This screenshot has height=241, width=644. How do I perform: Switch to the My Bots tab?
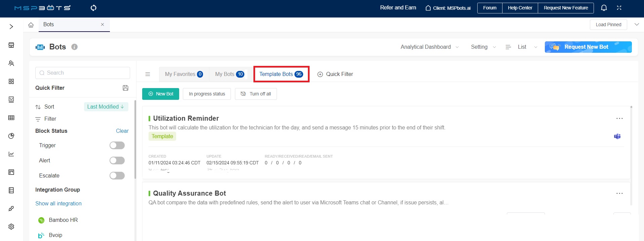pyautogui.click(x=230, y=74)
